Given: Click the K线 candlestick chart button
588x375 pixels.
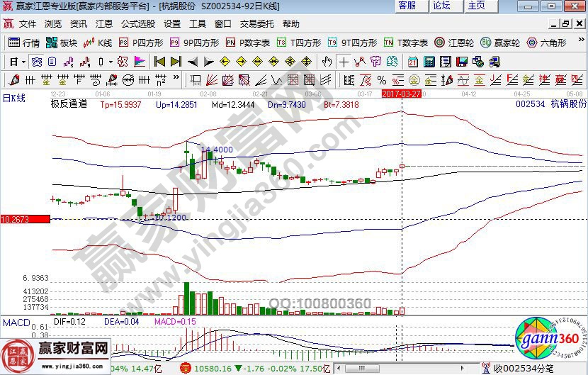Looking at the screenshot, I should pos(98,43).
